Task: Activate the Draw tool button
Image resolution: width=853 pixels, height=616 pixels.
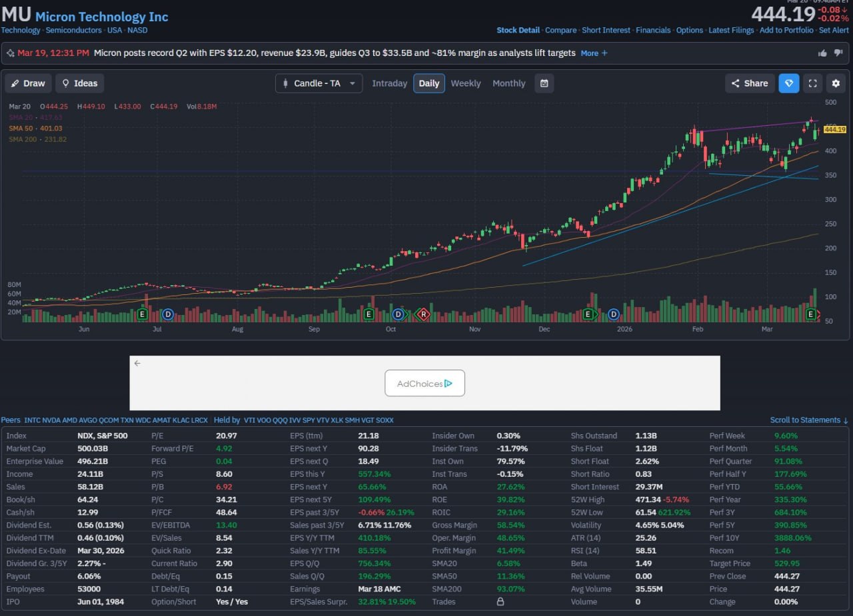Action: (x=28, y=83)
